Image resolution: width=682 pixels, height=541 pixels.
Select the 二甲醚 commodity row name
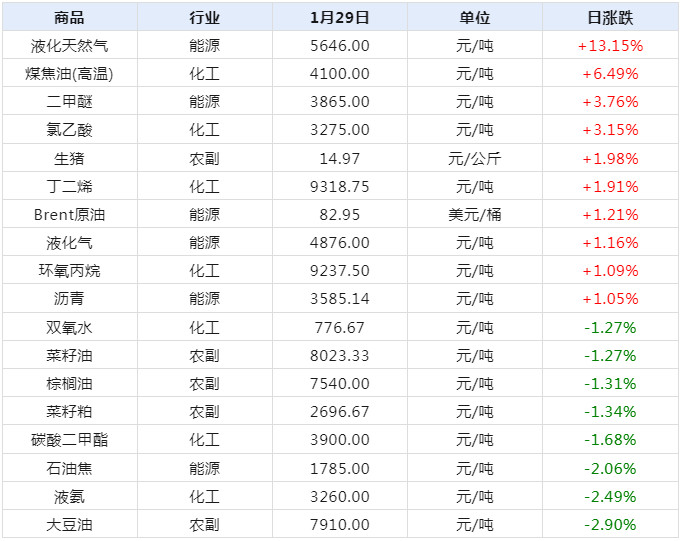69,101
